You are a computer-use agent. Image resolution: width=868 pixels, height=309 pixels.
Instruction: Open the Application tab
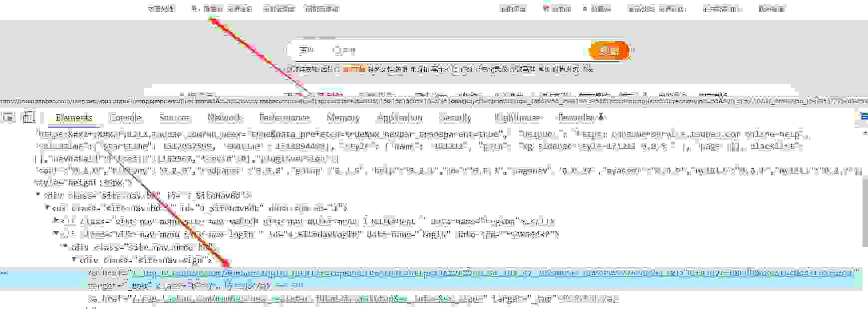[x=400, y=118]
